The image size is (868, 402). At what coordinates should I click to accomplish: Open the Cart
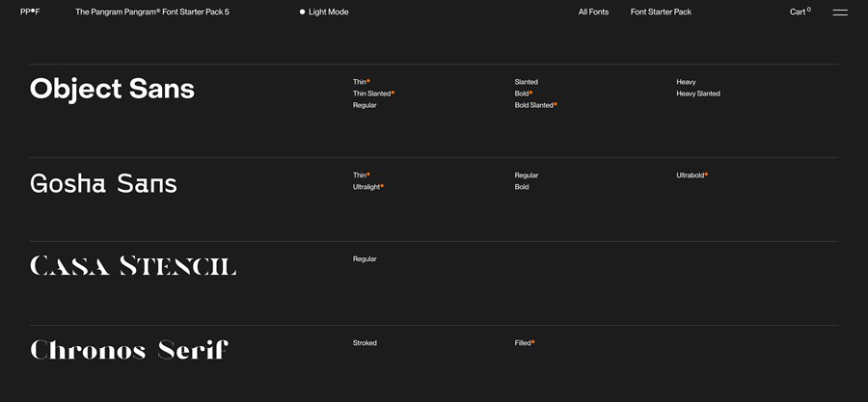click(800, 12)
